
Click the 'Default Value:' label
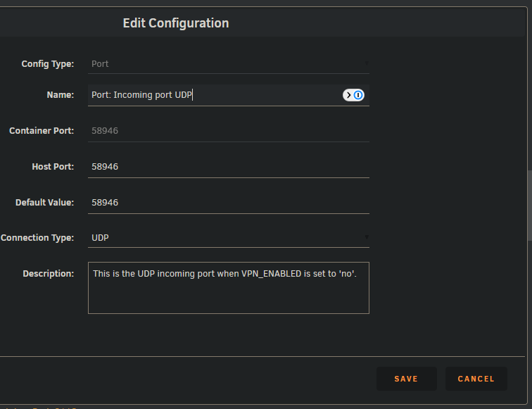[44, 203]
